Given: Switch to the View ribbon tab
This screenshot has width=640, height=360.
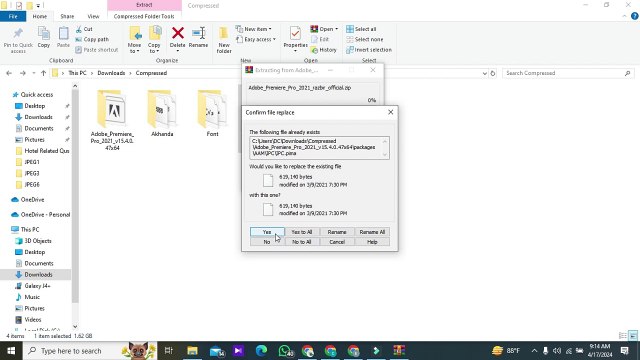Looking at the screenshot, I should [x=93, y=16].
